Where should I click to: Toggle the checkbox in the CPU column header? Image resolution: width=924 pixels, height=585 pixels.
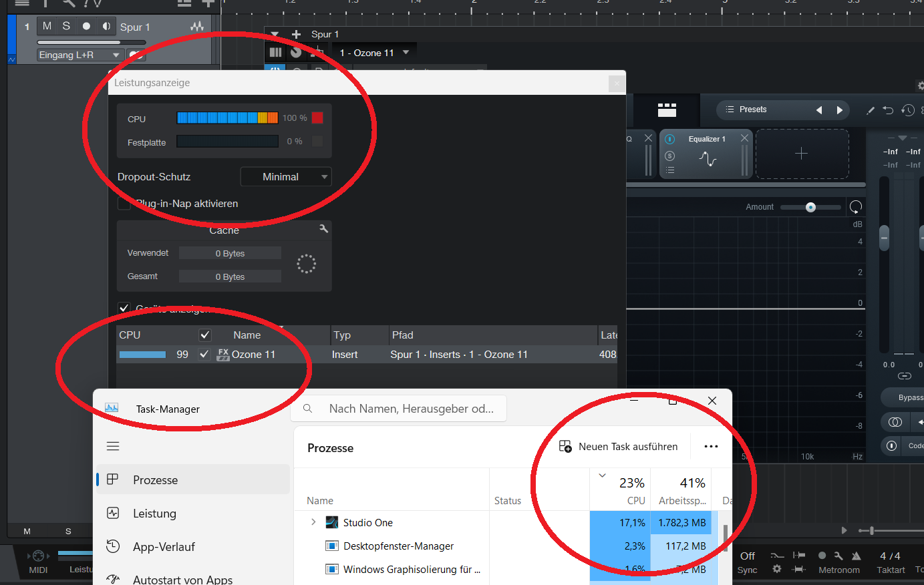(205, 335)
